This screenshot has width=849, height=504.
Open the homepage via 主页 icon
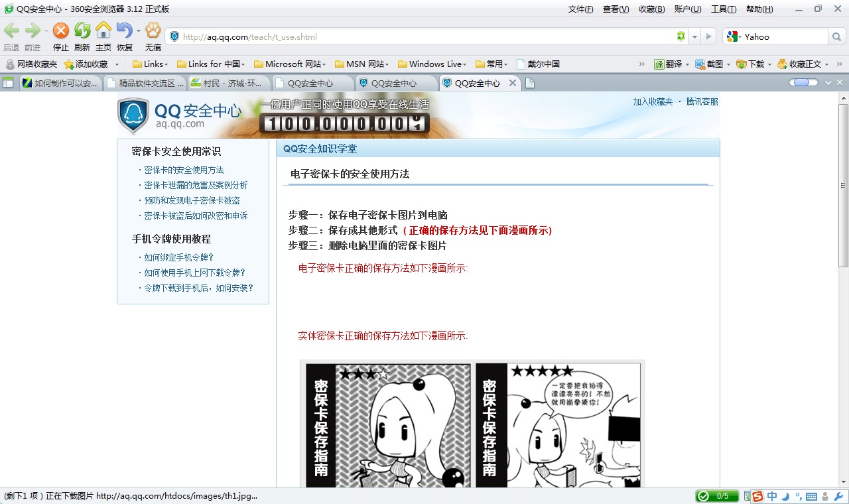pos(103,31)
